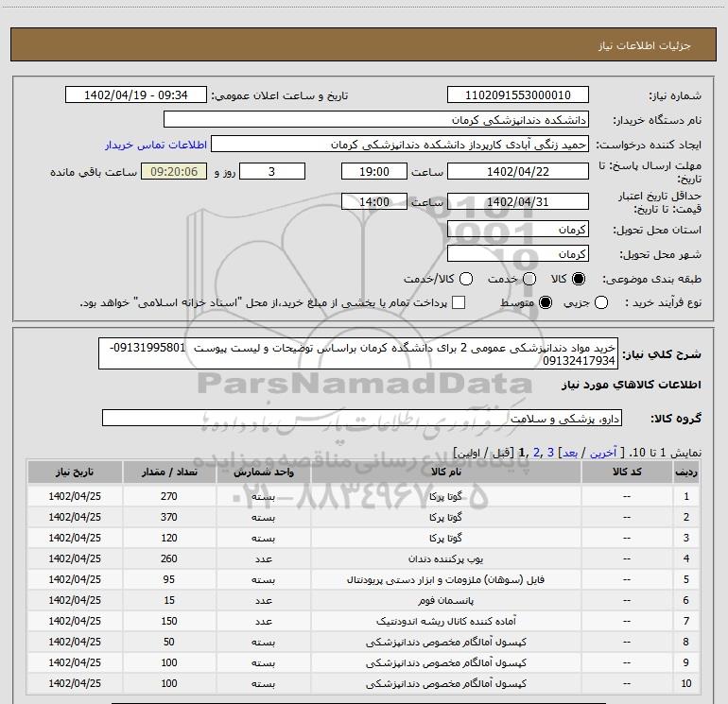Click quantity 95 in row 5
Viewport: 728px width, 704px height.
coord(169,579)
